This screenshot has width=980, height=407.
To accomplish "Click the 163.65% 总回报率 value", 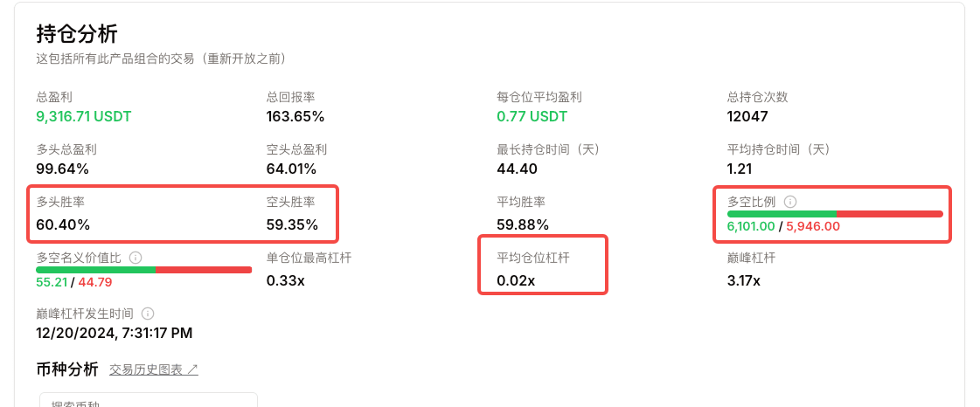I will [295, 116].
